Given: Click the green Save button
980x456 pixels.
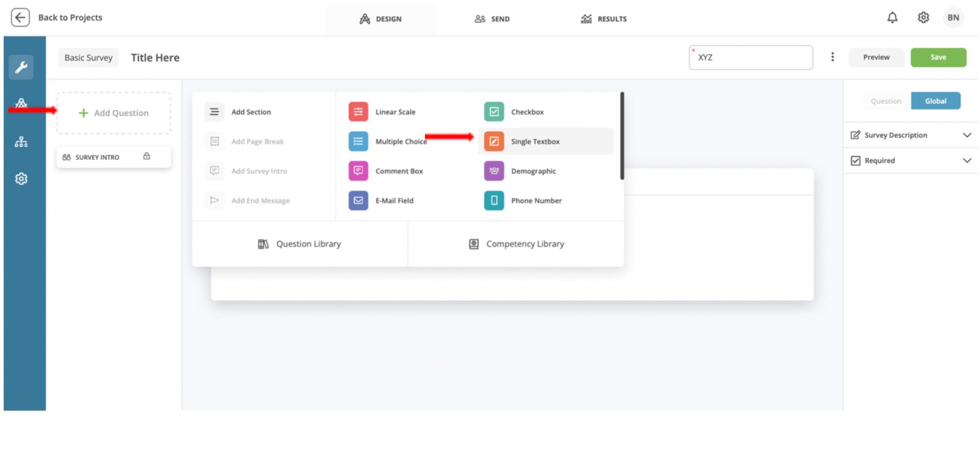Looking at the screenshot, I should tap(938, 57).
